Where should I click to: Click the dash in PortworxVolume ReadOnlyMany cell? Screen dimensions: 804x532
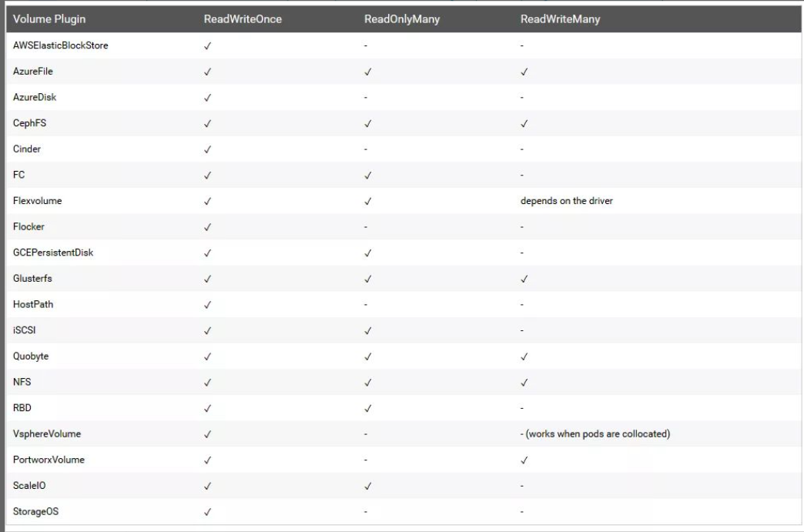[x=366, y=460]
